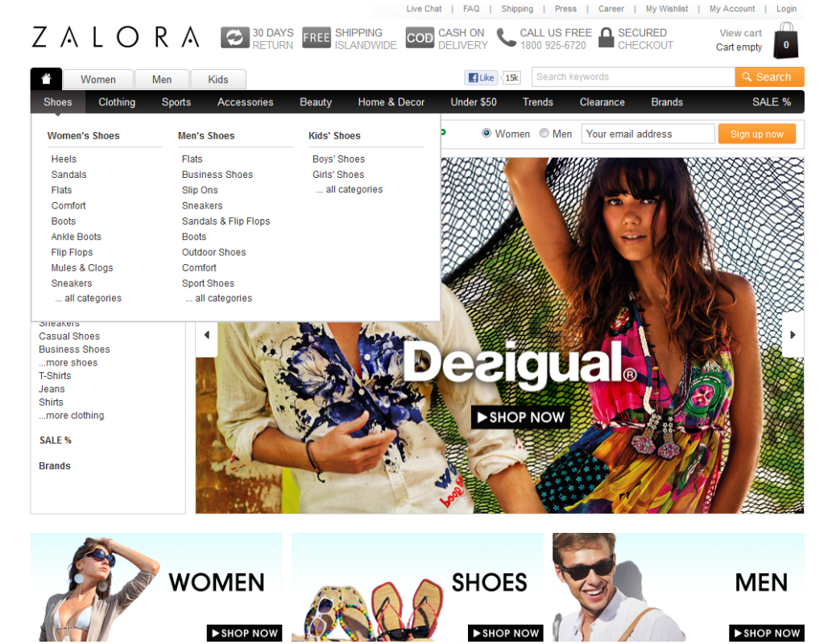This screenshot has height=644, width=824.
Task: Click Casual Shoes in sidebar
Action: [69, 336]
